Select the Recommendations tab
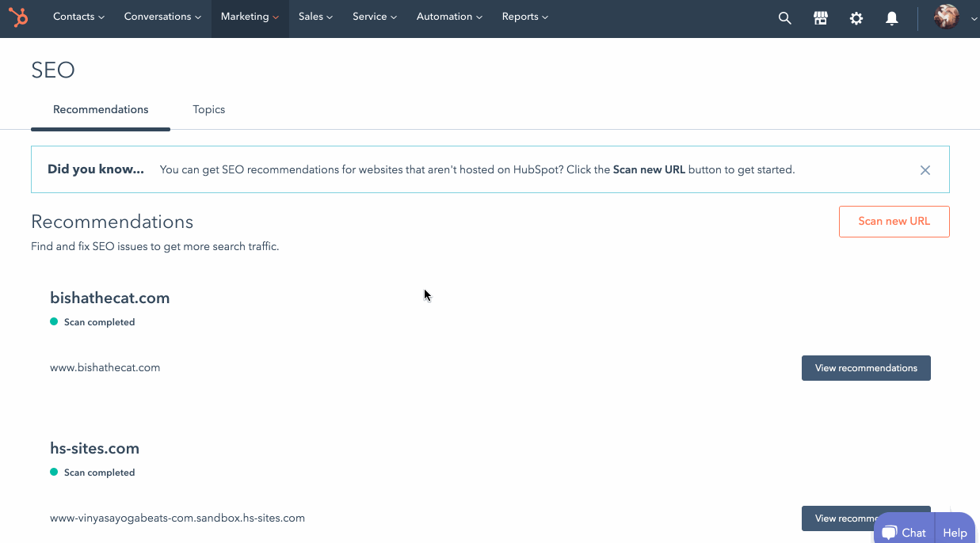Screen dimensions: 980x543 pos(101,110)
